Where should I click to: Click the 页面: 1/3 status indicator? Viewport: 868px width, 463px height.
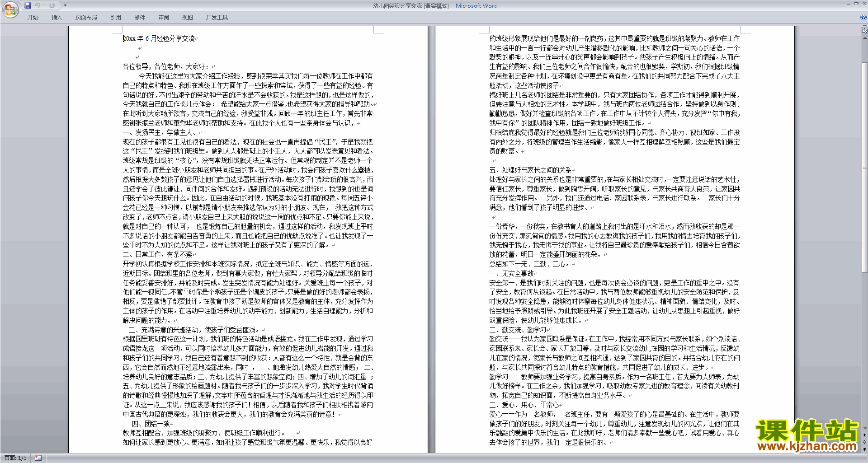click(x=15, y=458)
